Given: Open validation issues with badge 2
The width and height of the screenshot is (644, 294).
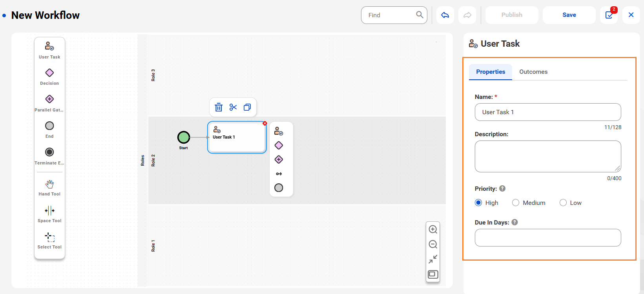Looking at the screenshot, I should click(609, 15).
